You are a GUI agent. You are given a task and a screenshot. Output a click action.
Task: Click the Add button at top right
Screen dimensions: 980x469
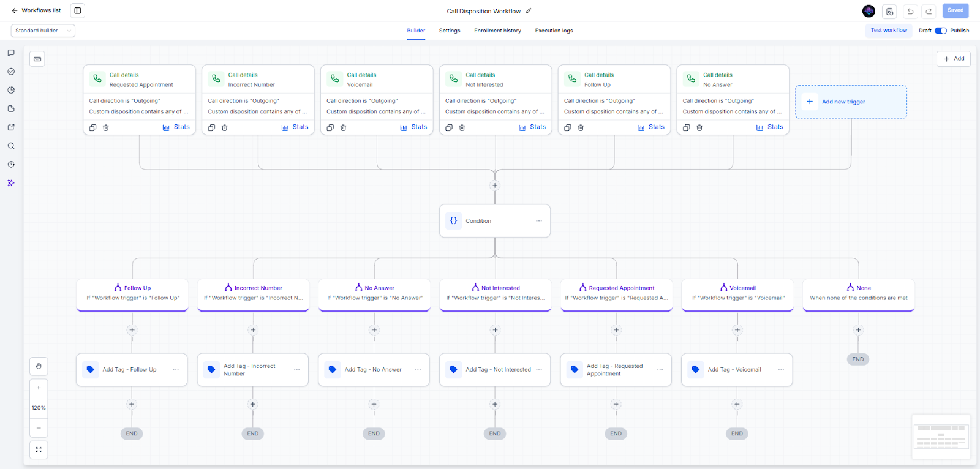954,59
